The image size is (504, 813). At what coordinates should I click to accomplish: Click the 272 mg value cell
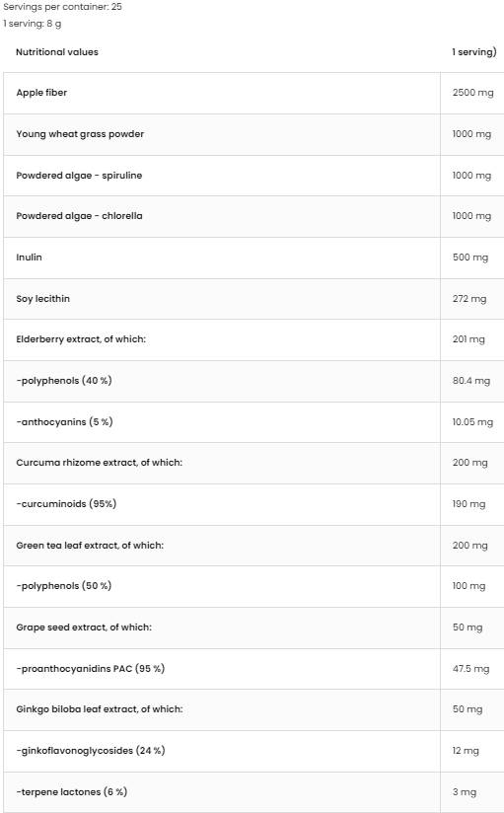click(471, 299)
